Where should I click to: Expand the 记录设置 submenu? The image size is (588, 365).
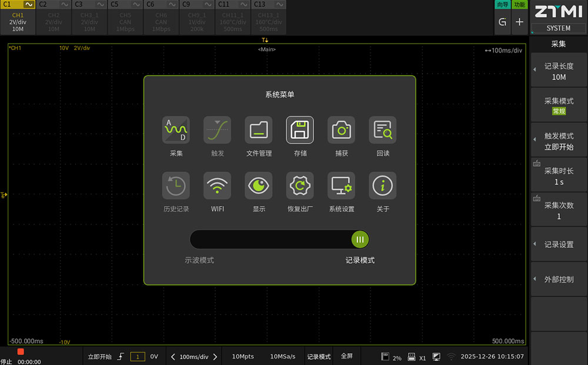[x=559, y=244]
